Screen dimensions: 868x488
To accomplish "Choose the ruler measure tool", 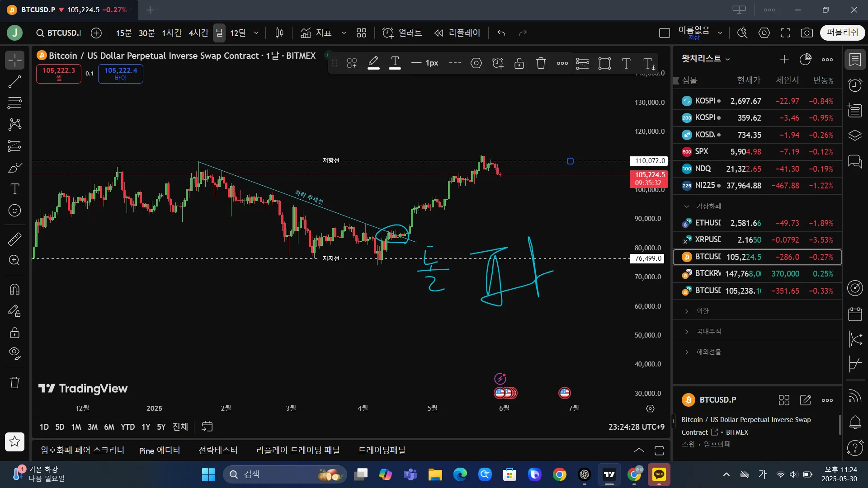I will [x=14, y=239].
